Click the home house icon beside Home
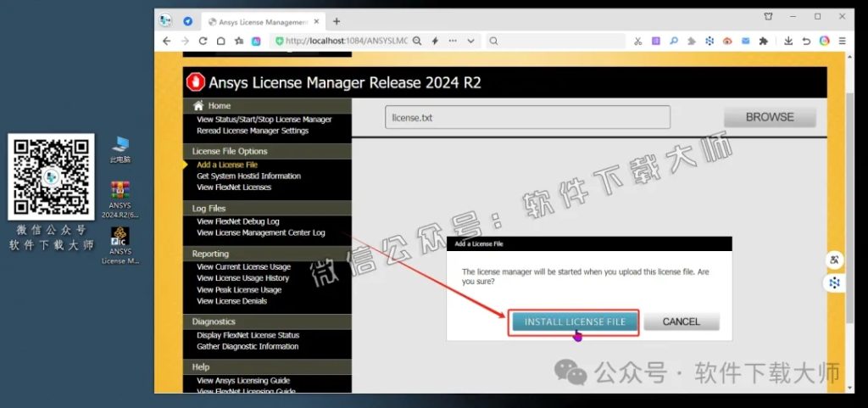This screenshot has width=868, height=408. [x=198, y=105]
